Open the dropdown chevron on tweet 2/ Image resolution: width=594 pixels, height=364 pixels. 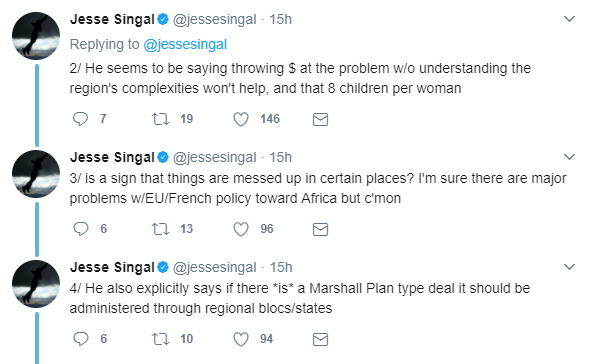click(x=569, y=19)
